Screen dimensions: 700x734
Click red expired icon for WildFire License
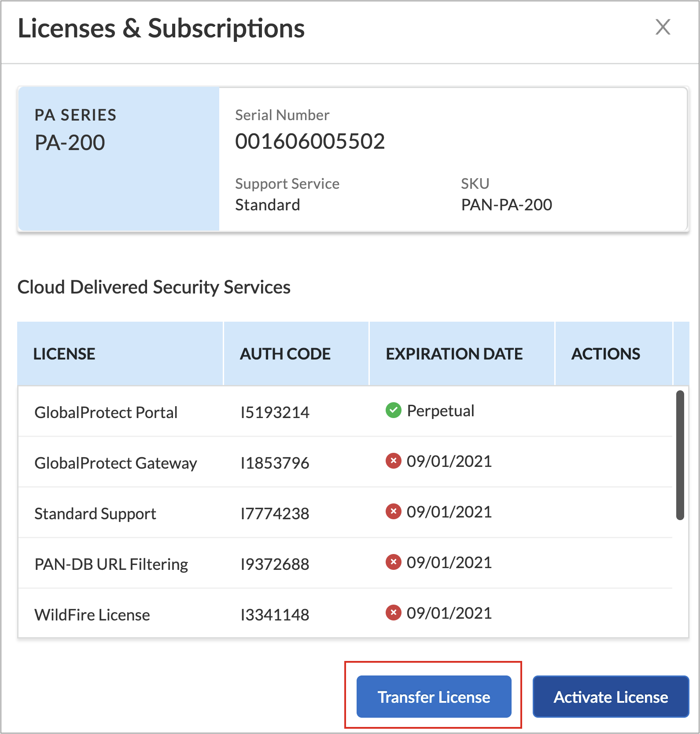pyautogui.click(x=393, y=613)
